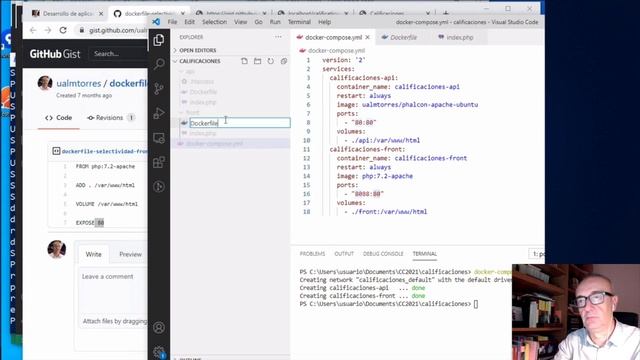
Task: Collapse the front folder in Explorer
Action: coord(190,112)
